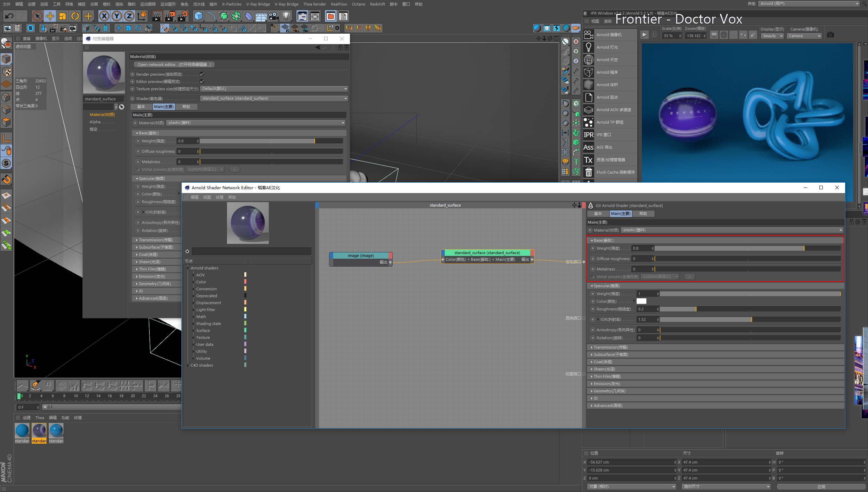Click the undo arrow icon

(9, 16)
